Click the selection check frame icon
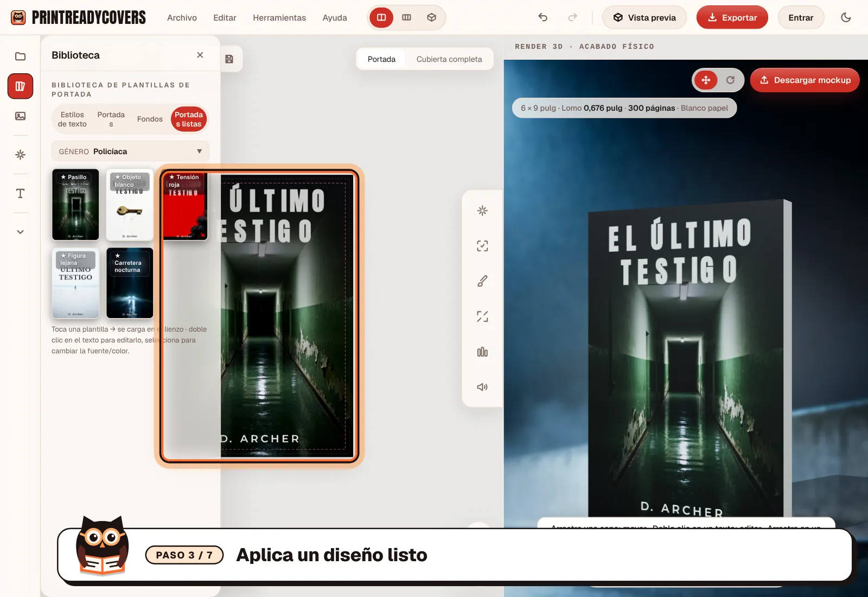The height and width of the screenshot is (597, 868). 482,246
